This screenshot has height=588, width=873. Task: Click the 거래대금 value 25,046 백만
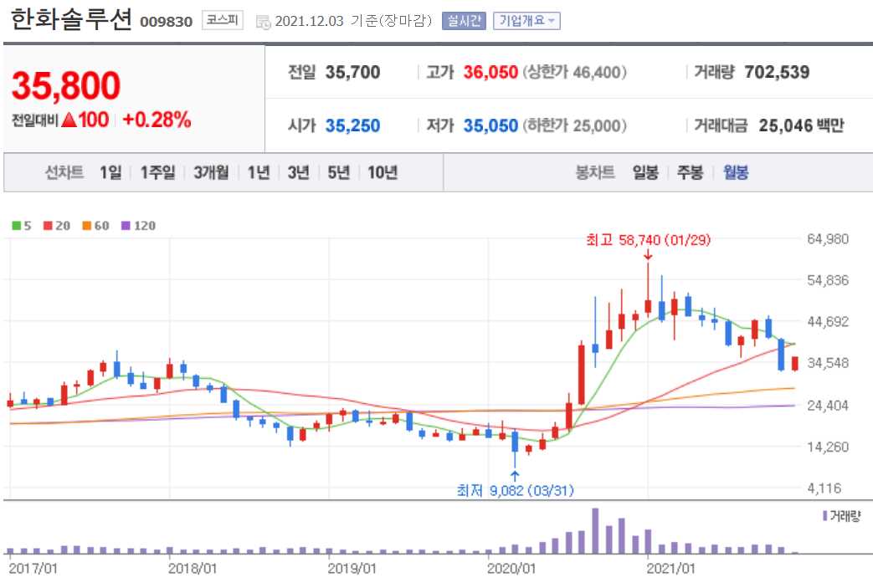pyautogui.click(x=801, y=125)
